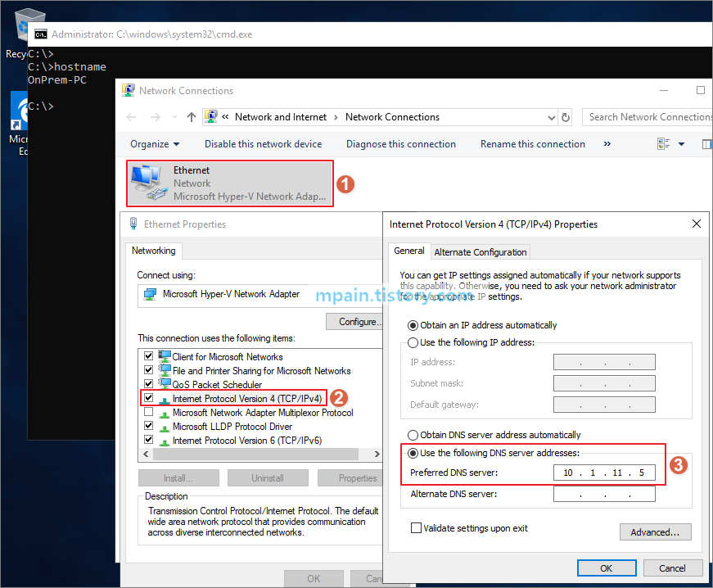Viewport: 713px width, 588px height.
Task: Toggle Internet Protocol Version 6 checkbox
Action: point(148,440)
